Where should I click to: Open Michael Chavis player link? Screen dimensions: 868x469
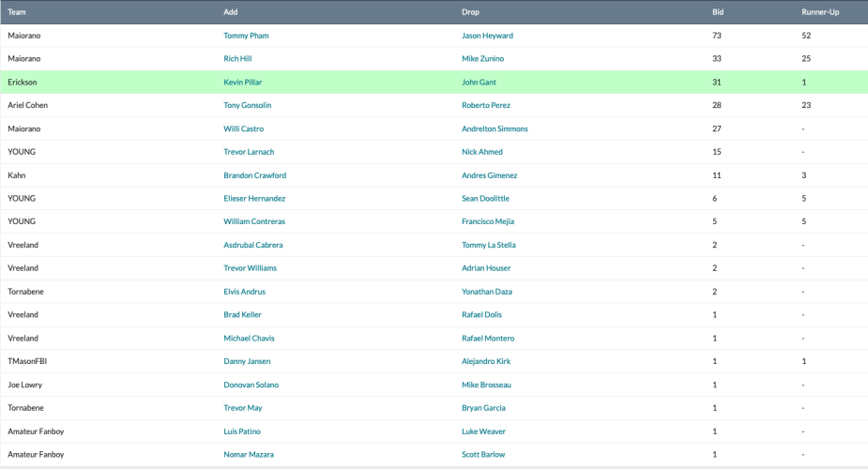click(249, 338)
